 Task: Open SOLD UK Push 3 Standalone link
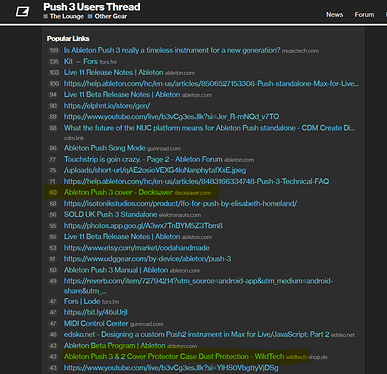111,214
